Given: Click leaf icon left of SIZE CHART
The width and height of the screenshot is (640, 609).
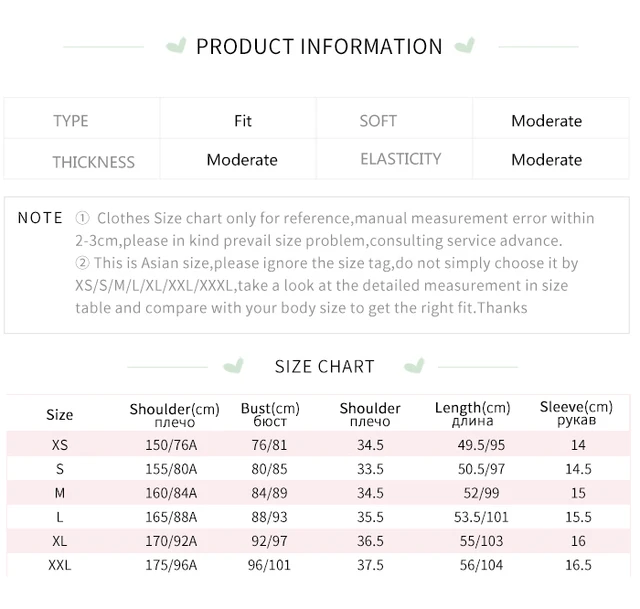Looking at the screenshot, I should click(234, 366).
